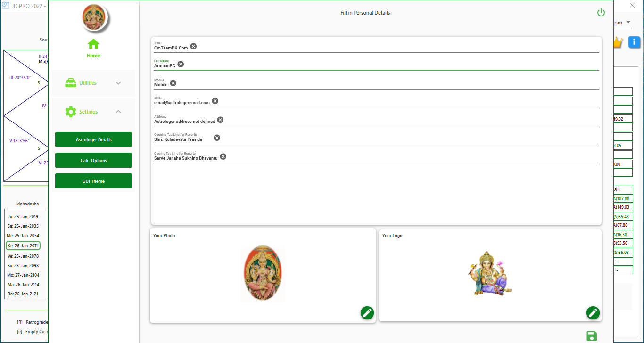
Task: Go to Home via the house icon
Action: (93, 44)
